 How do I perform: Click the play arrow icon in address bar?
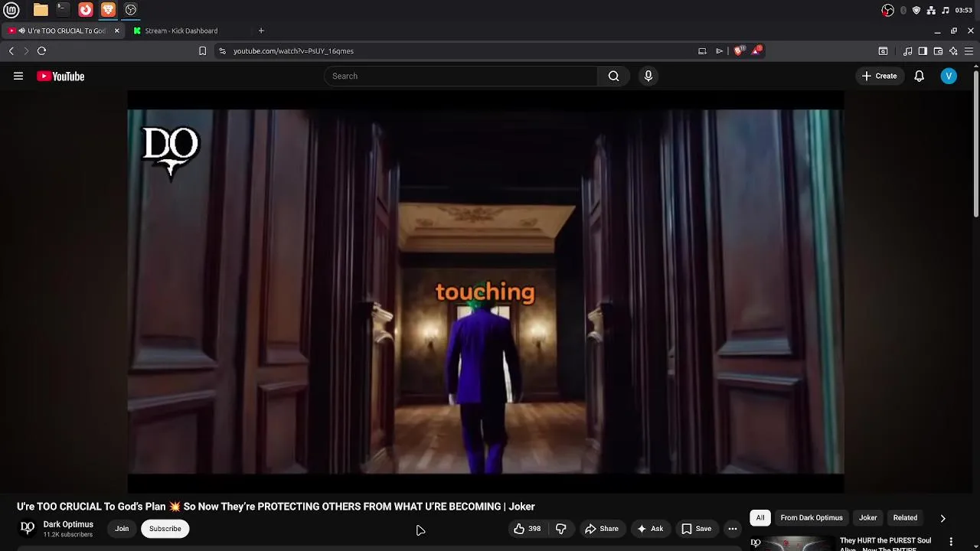(719, 51)
